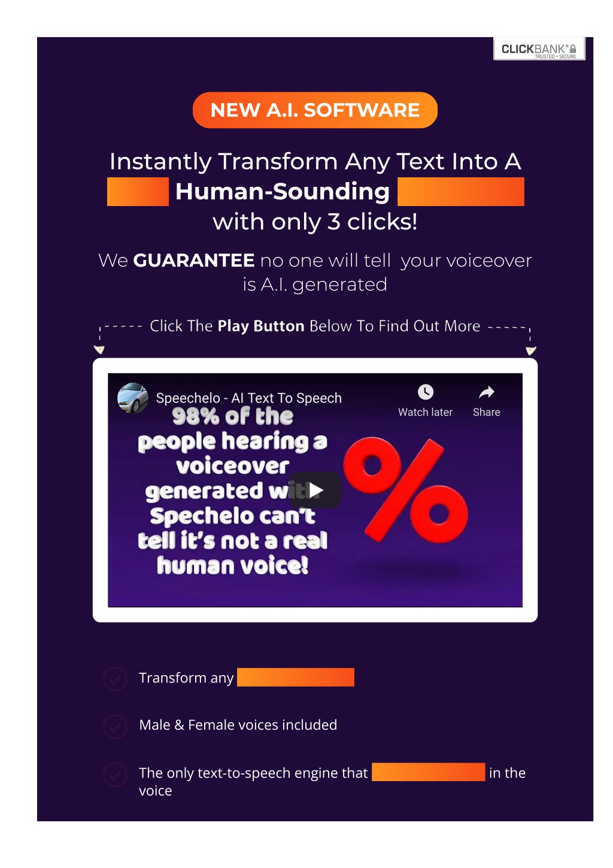Click the Share arrow icon
This screenshot has height=868, width=613.
click(x=487, y=392)
